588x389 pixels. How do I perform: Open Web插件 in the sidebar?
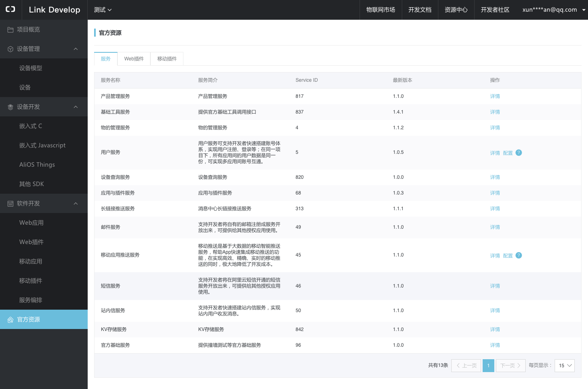coord(44,242)
